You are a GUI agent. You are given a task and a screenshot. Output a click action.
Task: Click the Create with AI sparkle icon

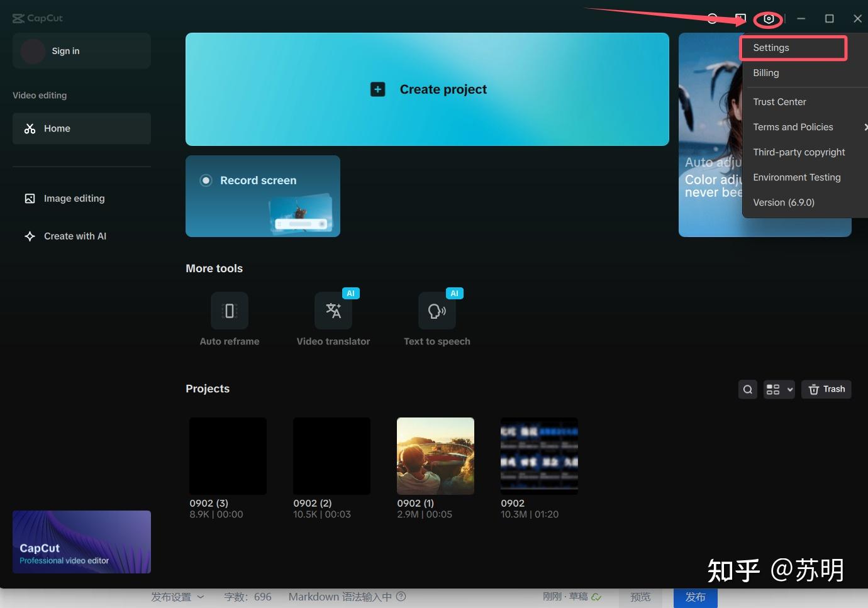pyautogui.click(x=30, y=236)
